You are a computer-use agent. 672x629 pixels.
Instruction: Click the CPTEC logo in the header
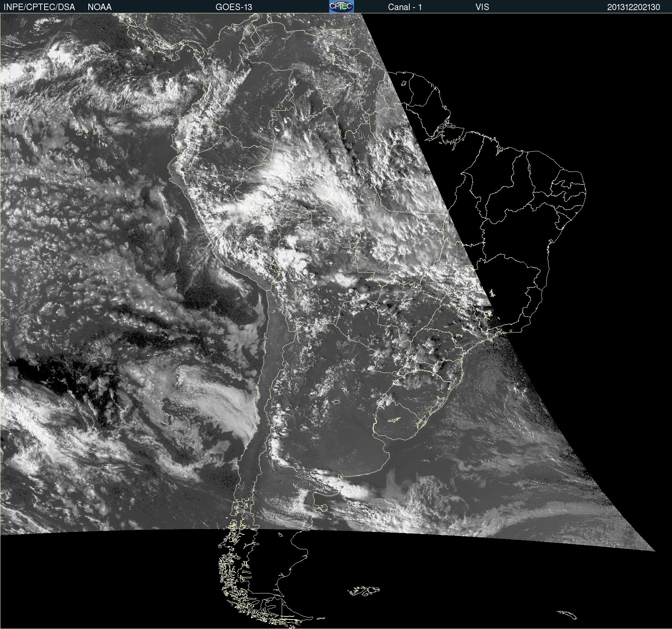[341, 6]
